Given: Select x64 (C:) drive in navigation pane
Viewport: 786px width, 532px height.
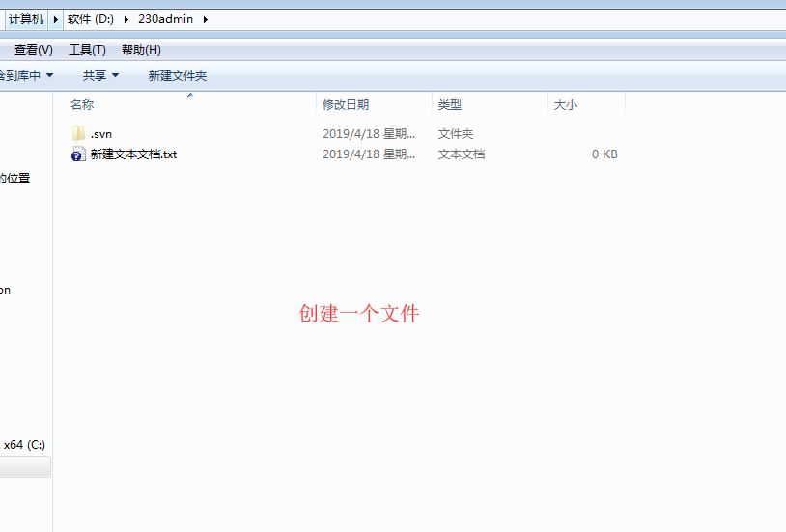Looking at the screenshot, I should click(24, 445).
